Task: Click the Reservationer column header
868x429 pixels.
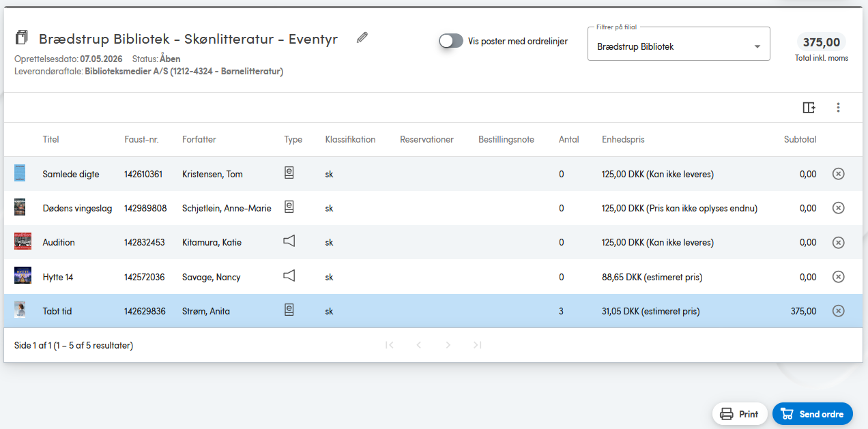Action: 427,139
